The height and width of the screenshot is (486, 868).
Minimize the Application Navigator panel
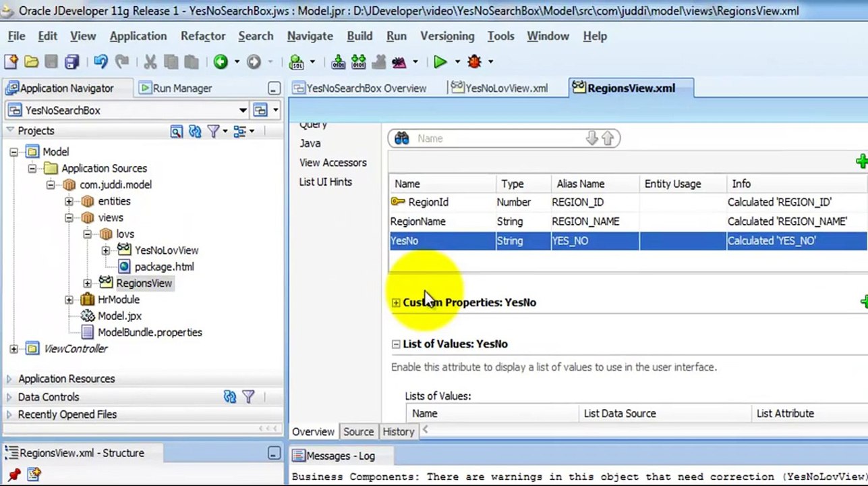tap(274, 88)
